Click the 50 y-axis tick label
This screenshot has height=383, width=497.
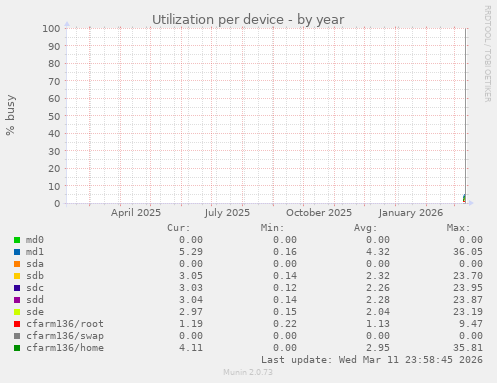point(54,116)
